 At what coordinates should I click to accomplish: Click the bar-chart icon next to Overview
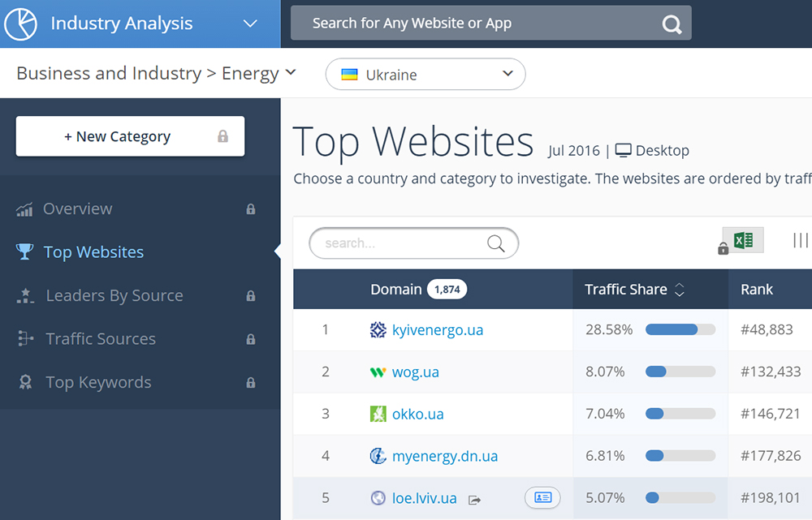coord(25,208)
